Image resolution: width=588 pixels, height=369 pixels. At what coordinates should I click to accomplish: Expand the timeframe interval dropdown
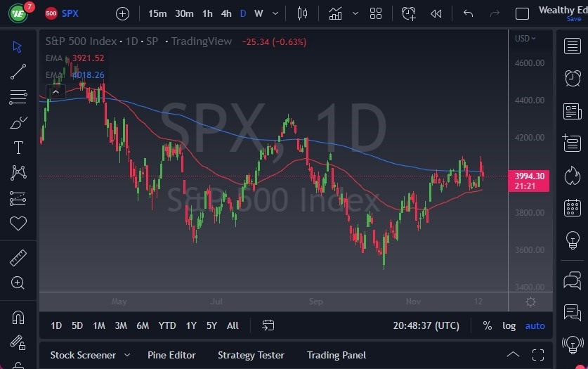click(275, 14)
